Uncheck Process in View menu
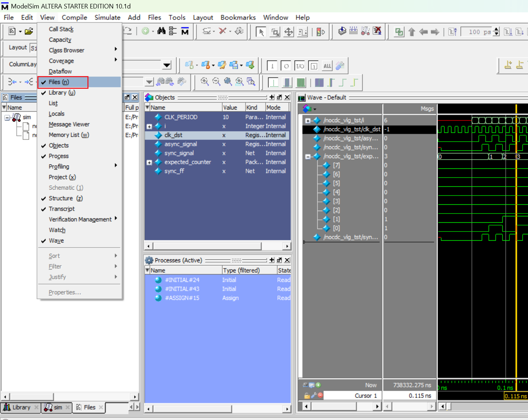The image size is (528, 420). [x=79, y=156]
